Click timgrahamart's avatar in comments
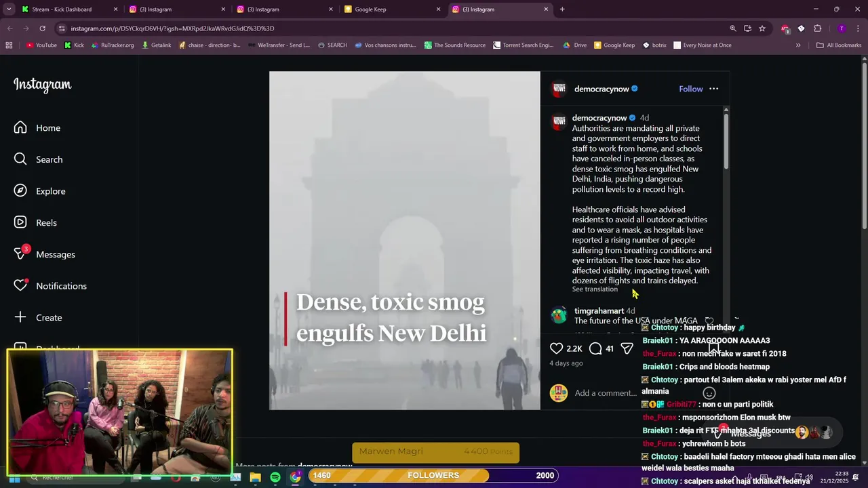This screenshot has width=868, height=488. [559, 315]
